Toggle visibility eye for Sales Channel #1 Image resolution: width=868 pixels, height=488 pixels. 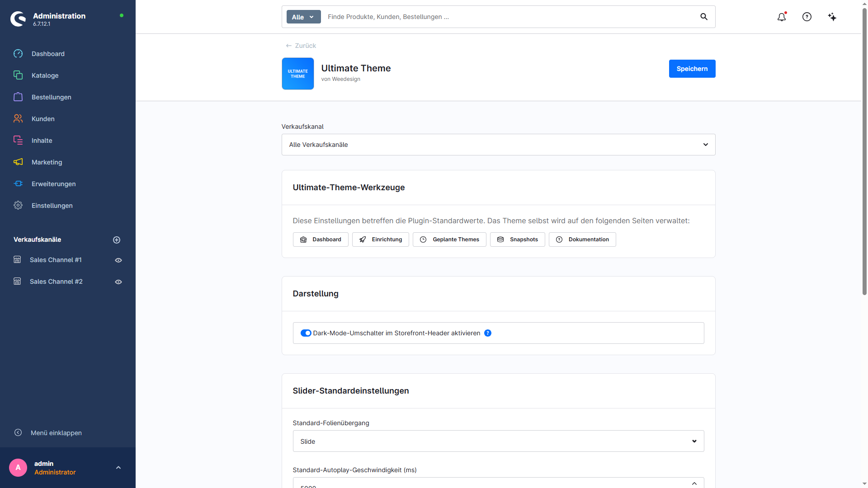point(118,260)
